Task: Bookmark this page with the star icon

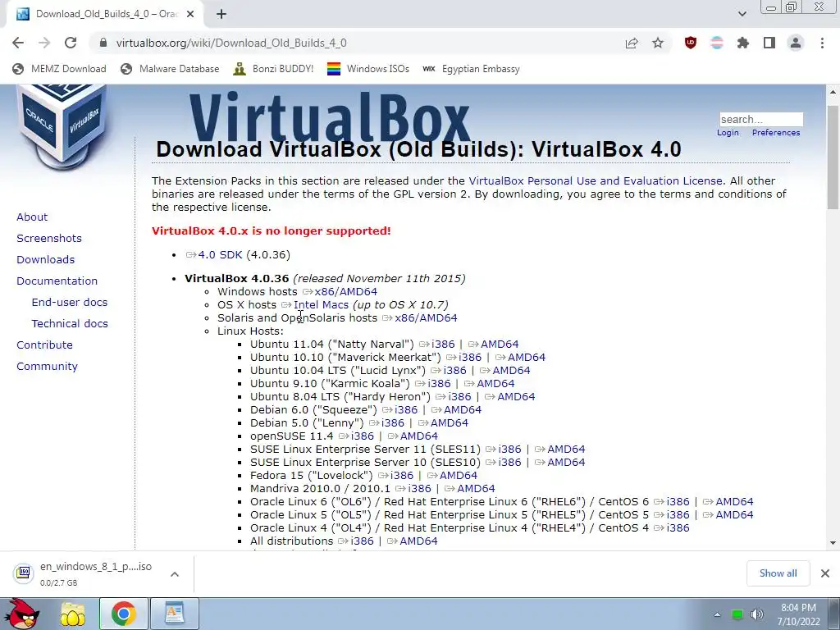Action: [x=658, y=43]
